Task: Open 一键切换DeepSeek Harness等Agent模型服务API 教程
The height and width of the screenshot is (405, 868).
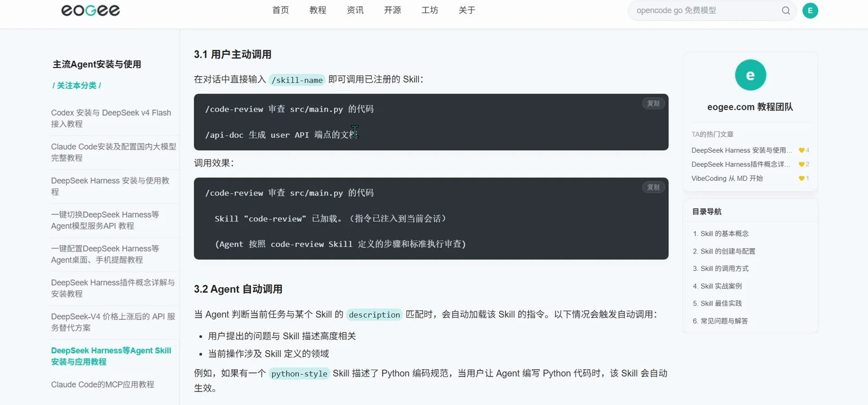Action: tap(105, 220)
